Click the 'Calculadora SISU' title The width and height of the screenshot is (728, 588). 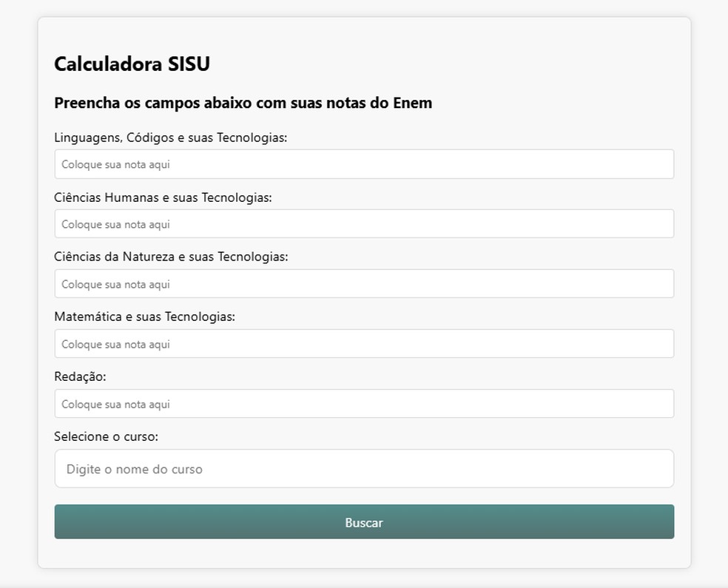131,64
